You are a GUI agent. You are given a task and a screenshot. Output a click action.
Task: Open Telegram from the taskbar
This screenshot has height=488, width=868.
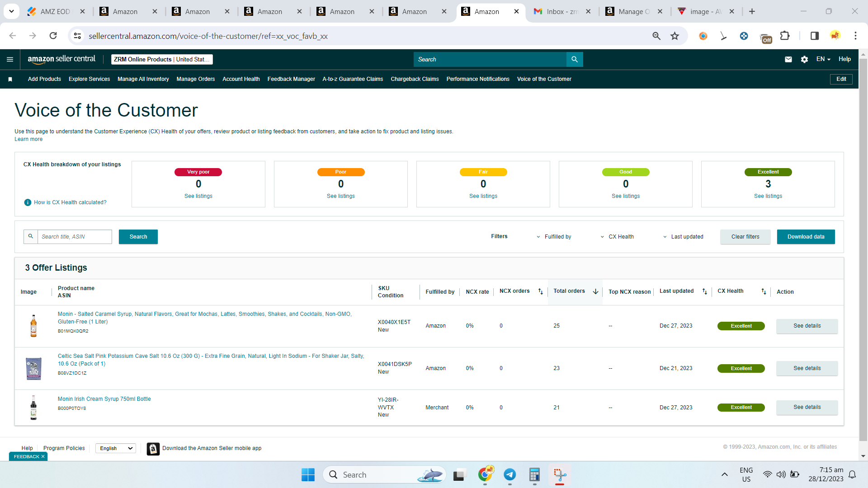[x=509, y=475]
